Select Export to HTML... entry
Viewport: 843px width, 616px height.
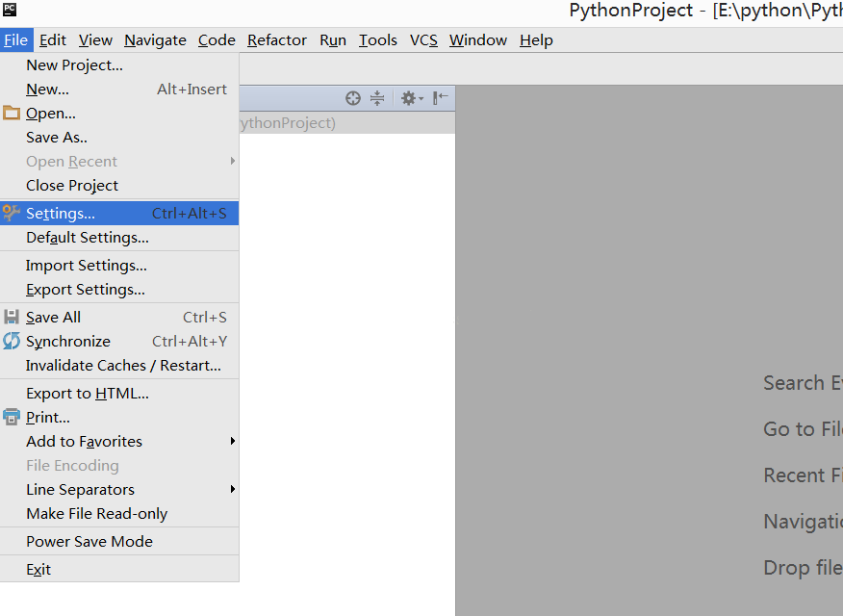coord(119,394)
